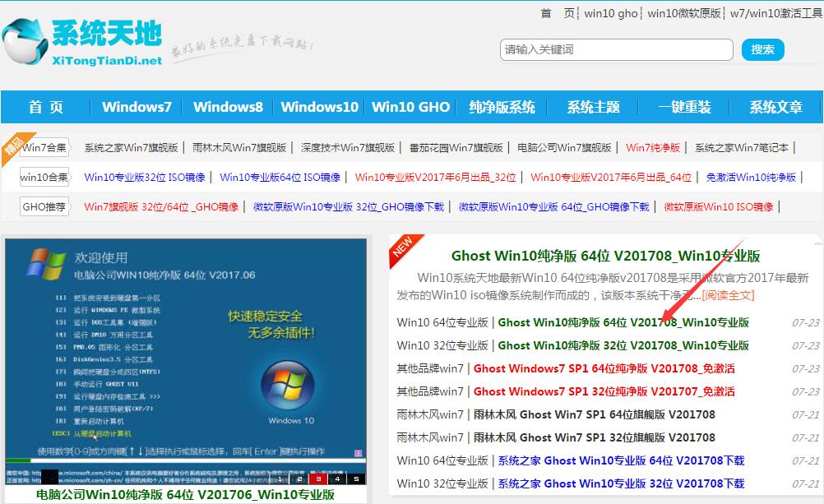Open the Windows10 navigation tab
This screenshot has width=824, height=504.
pyautogui.click(x=320, y=107)
